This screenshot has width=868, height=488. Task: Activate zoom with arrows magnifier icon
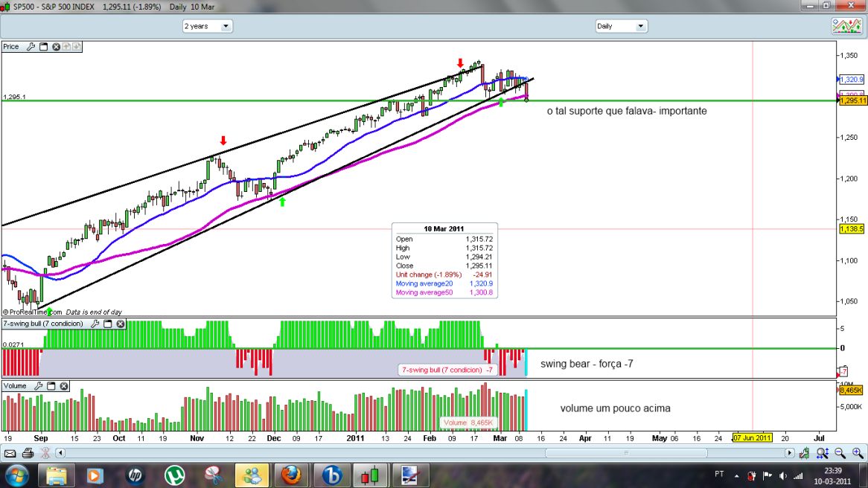(x=823, y=454)
